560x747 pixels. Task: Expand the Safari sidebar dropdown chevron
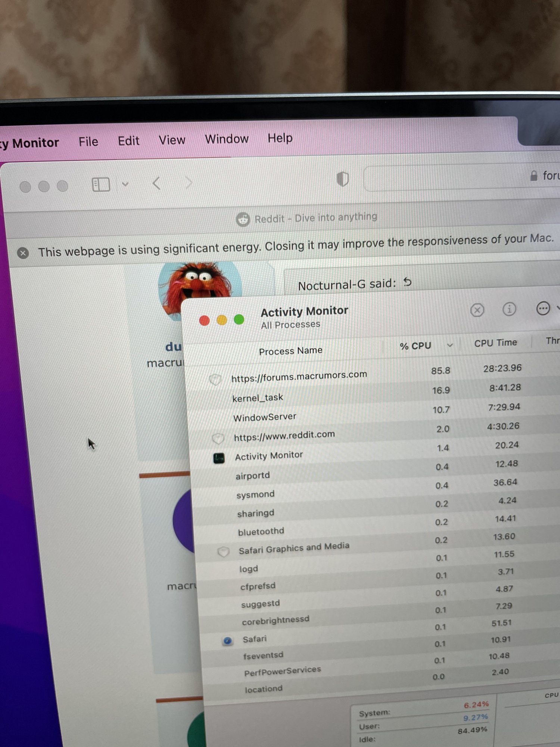pos(125,184)
